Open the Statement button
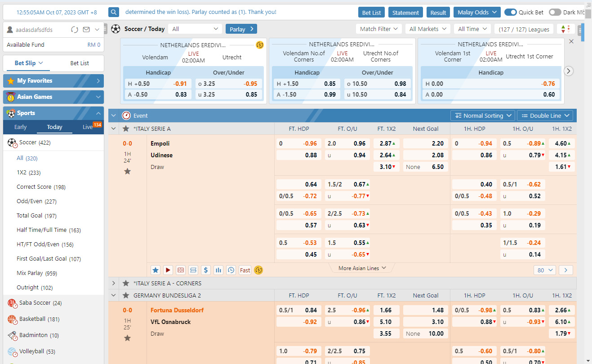The height and width of the screenshot is (364, 592). pos(405,12)
